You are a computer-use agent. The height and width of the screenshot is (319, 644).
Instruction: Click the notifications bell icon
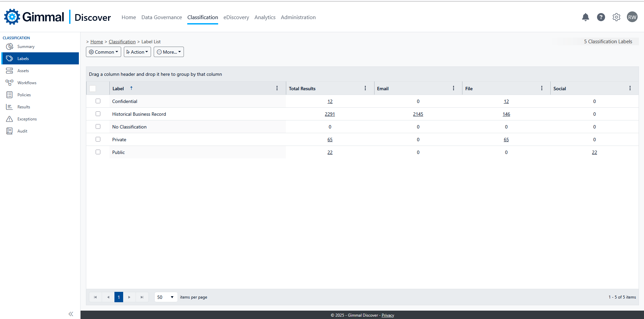(585, 17)
